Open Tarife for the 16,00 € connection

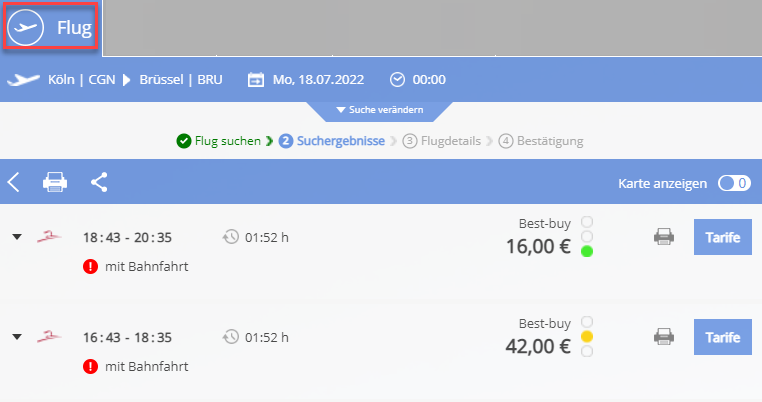(x=723, y=237)
